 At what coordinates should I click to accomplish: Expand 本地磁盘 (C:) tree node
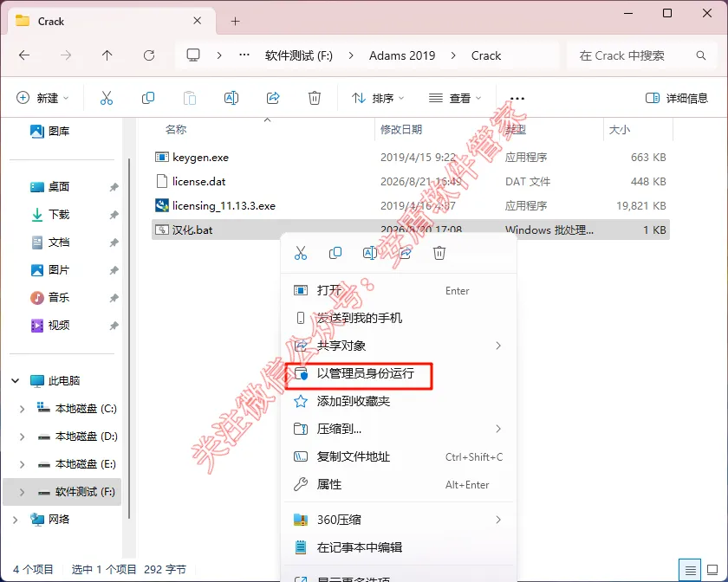pos(22,409)
